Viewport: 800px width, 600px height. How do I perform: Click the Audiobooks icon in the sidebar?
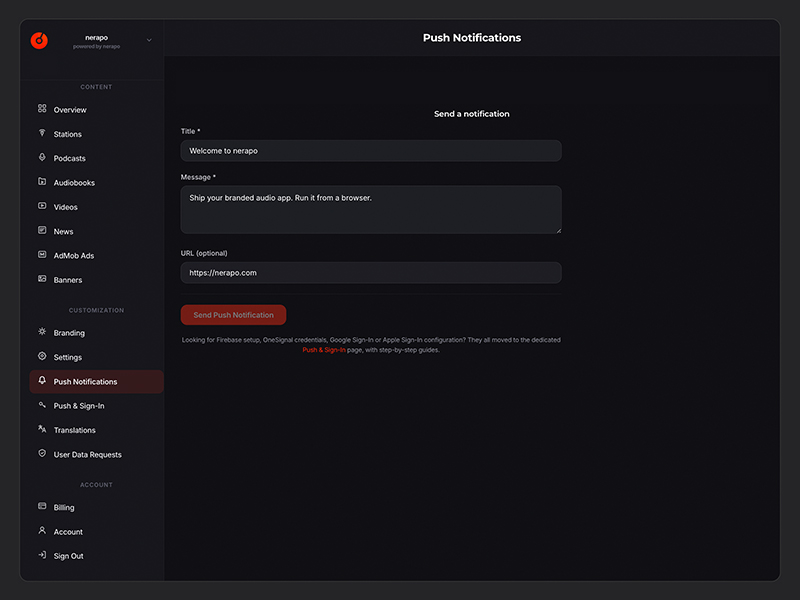pyautogui.click(x=42, y=182)
